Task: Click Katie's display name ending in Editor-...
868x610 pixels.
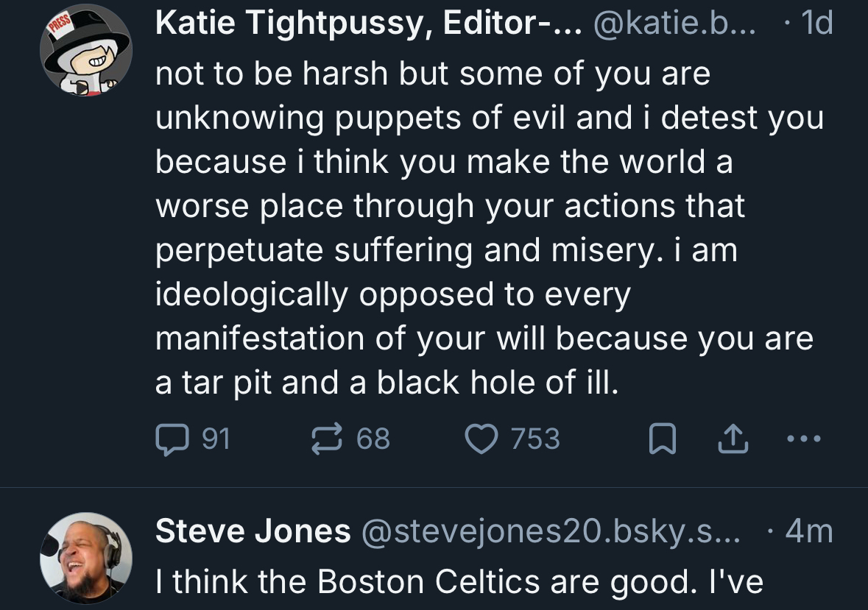Action: 370,24
